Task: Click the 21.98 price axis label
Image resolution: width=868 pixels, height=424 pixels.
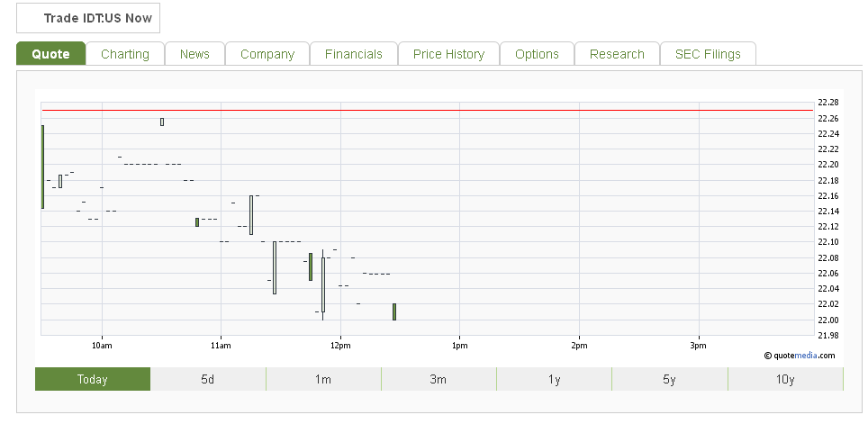Action: tap(828, 335)
